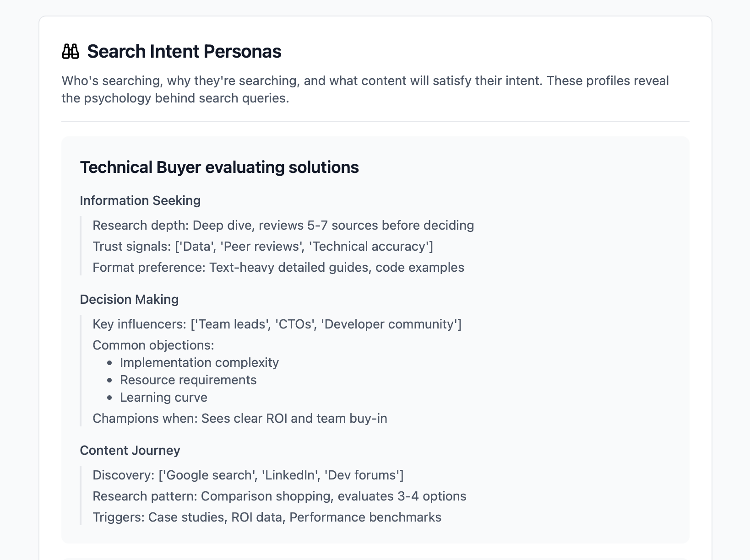Click the Search Intent Personas heading

point(184,51)
